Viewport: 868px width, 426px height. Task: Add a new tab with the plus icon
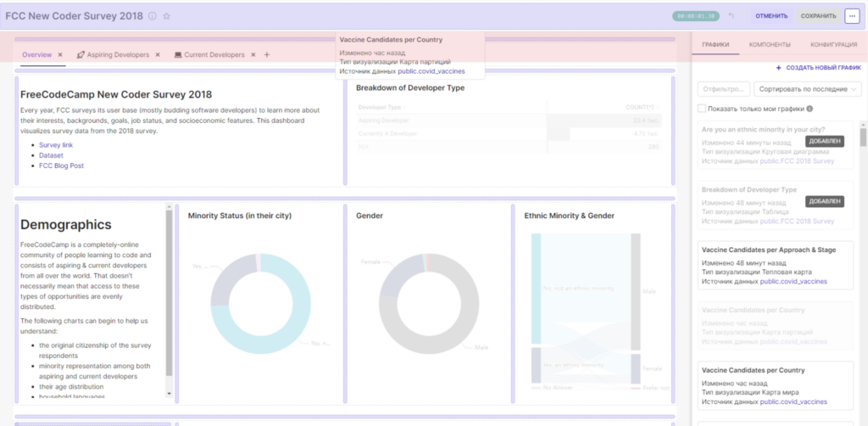pos(267,55)
